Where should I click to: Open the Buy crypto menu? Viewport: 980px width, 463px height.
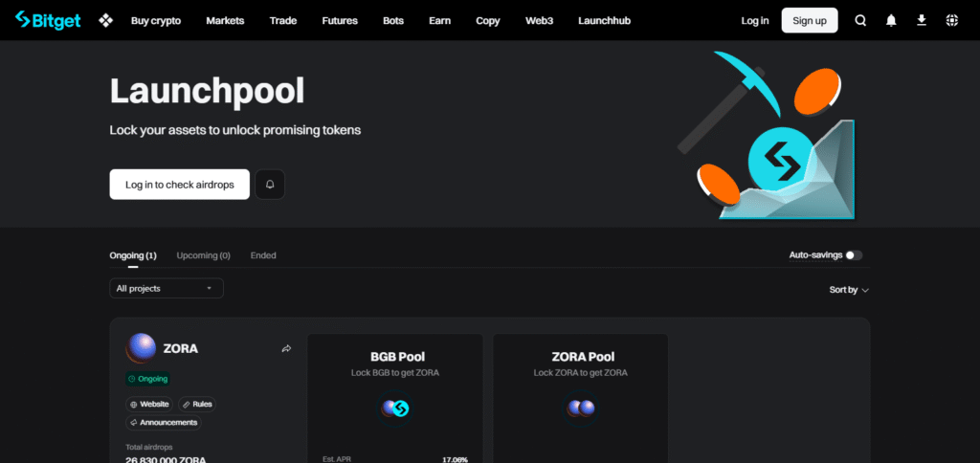pos(156,21)
